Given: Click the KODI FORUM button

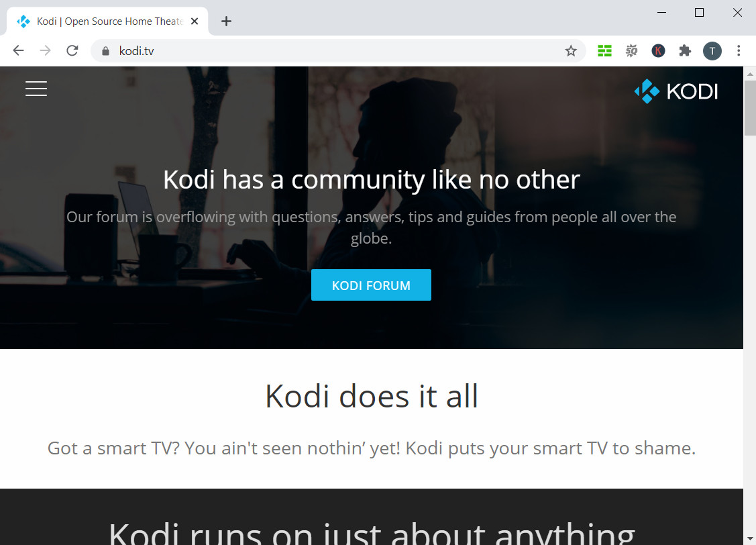Looking at the screenshot, I should point(371,285).
